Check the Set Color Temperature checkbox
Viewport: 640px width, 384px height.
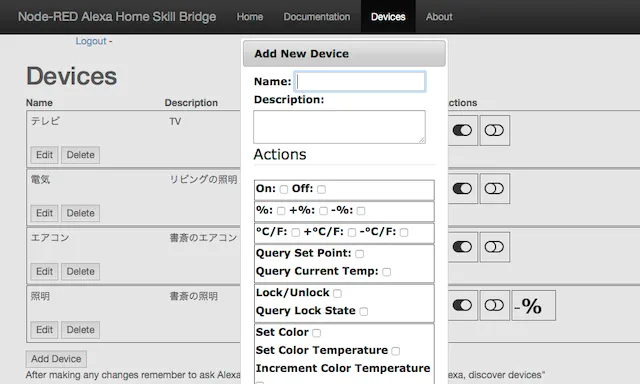pyautogui.click(x=396, y=351)
